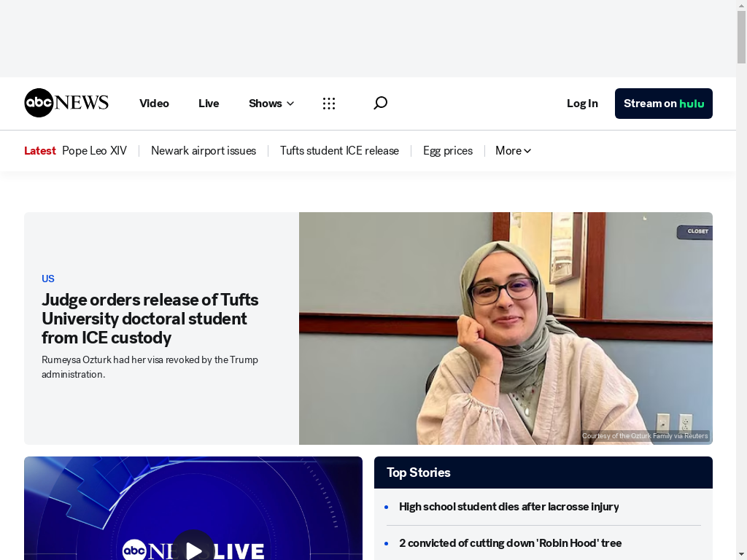Go to the Live section
The height and width of the screenshot is (560, 747).
[209, 104]
